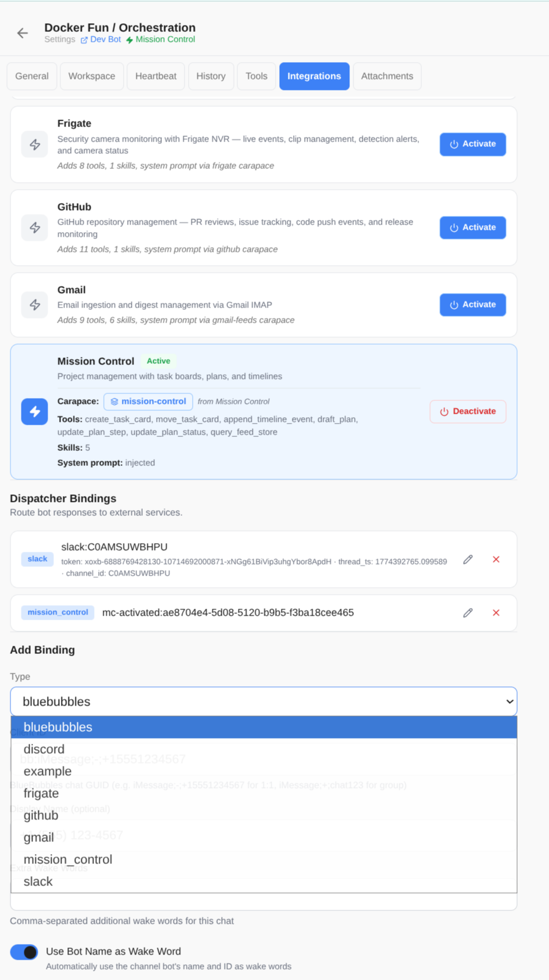This screenshot has height=980, width=549.
Task: Click the back arrow next to Docker Fun / Orchestration
Action: [21, 33]
